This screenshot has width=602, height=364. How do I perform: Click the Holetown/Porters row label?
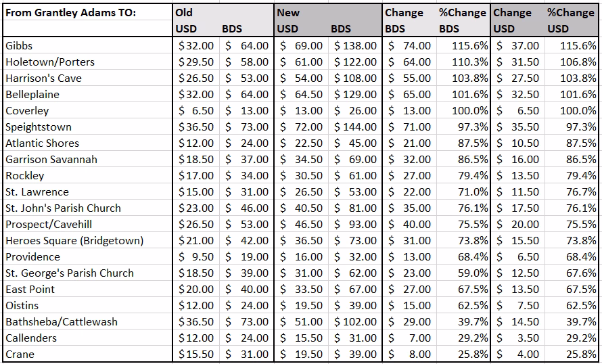[50, 62]
